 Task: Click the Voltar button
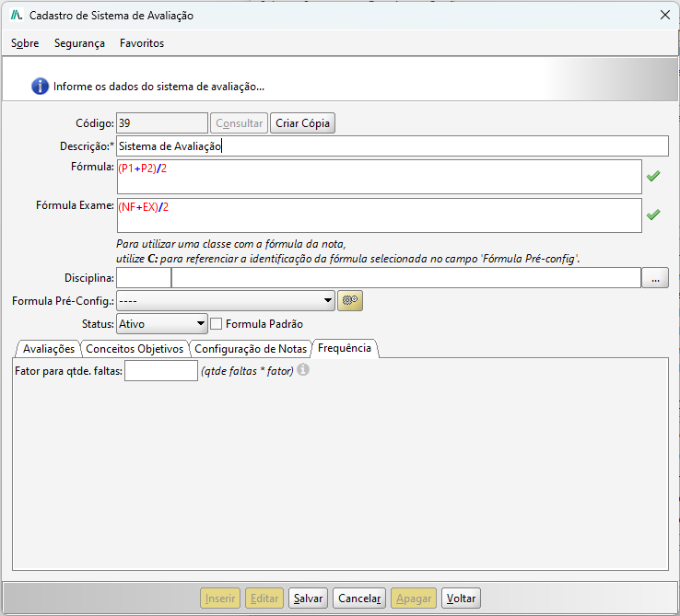tap(461, 599)
